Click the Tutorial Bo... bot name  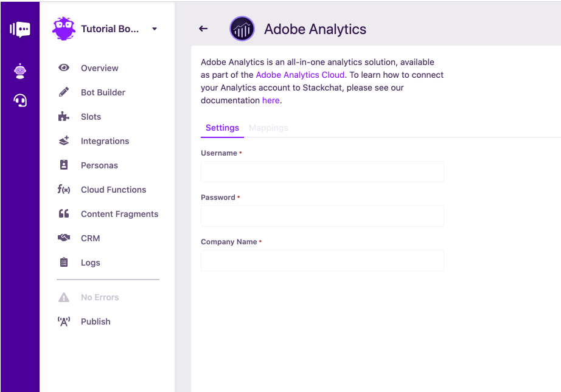pyautogui.click(x=110, y=29)
